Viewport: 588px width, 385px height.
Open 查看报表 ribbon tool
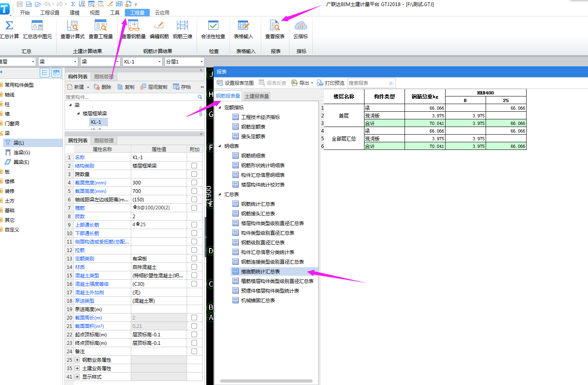(275, 29)
